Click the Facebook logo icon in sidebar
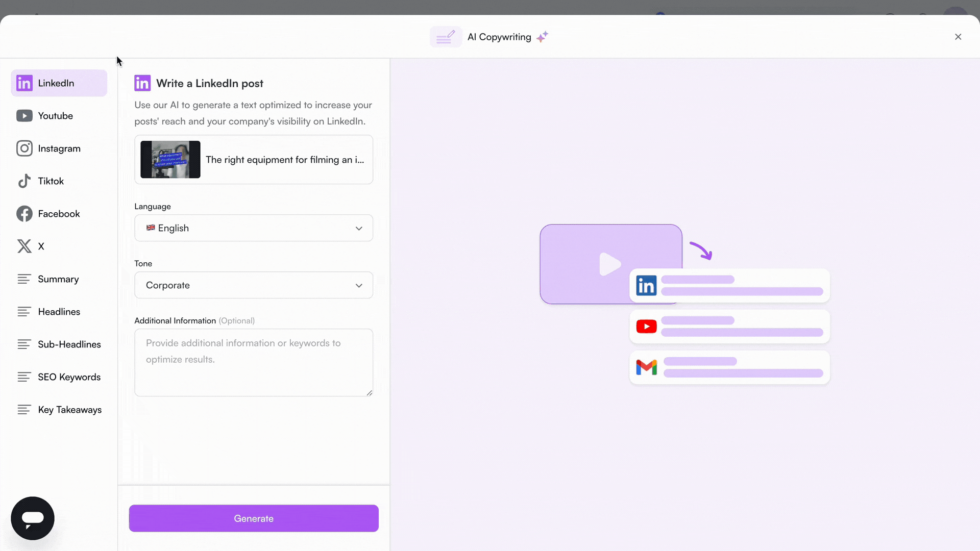 point(24,214)
